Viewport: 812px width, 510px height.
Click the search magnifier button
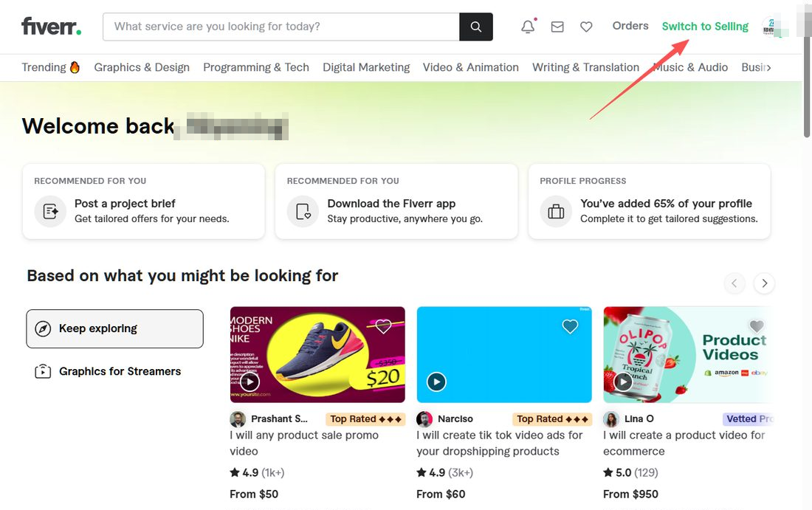tap(476, 27)
